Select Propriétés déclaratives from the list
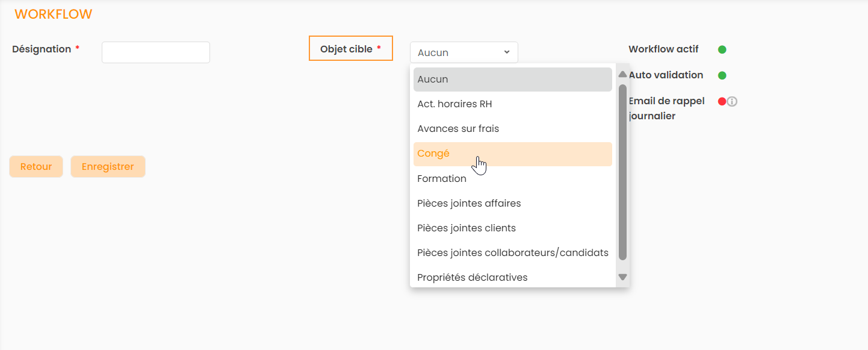The width and height of the screenshot is (868, 350). (x=512, y=278)
